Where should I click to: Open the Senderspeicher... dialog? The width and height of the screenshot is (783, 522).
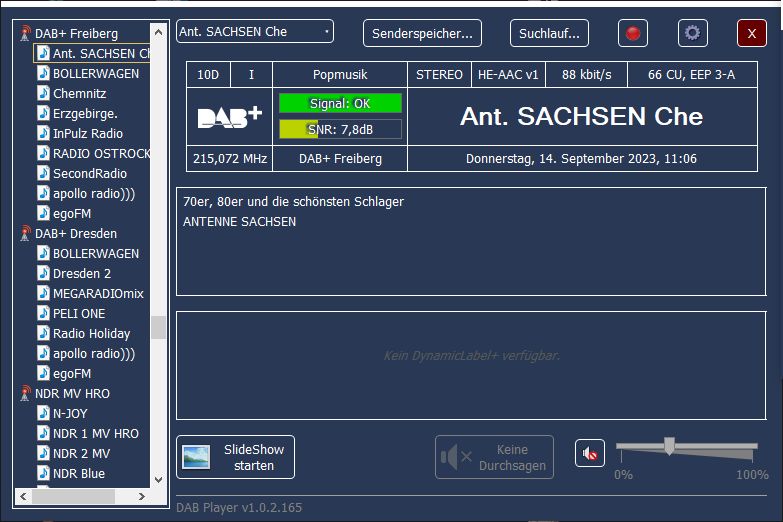point(422,33)
